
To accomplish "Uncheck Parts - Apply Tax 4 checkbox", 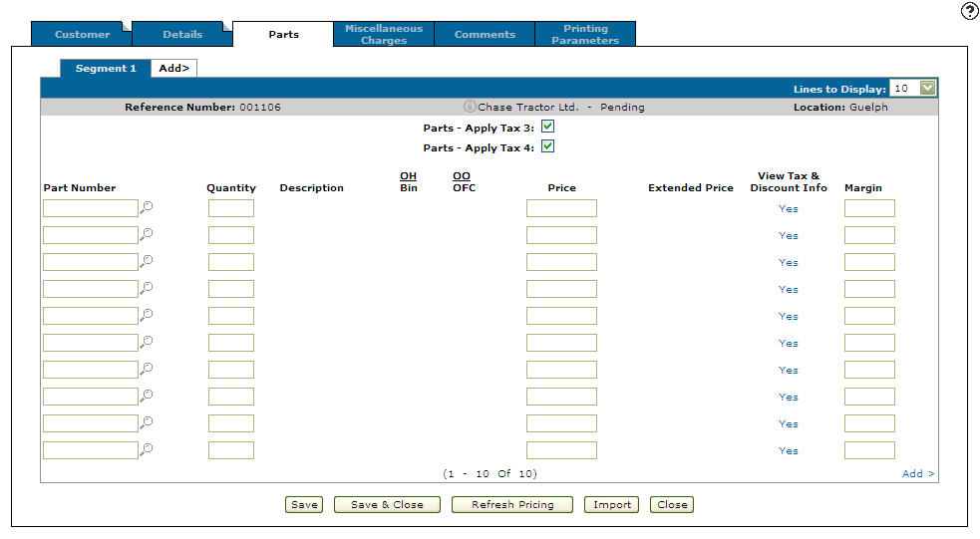I will [547, 147].
